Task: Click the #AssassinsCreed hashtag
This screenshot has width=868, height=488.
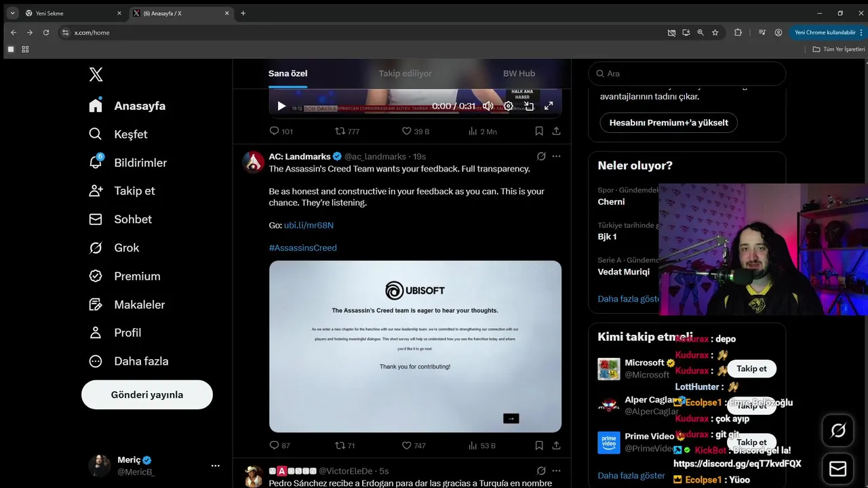Action: tap(302, 247)
